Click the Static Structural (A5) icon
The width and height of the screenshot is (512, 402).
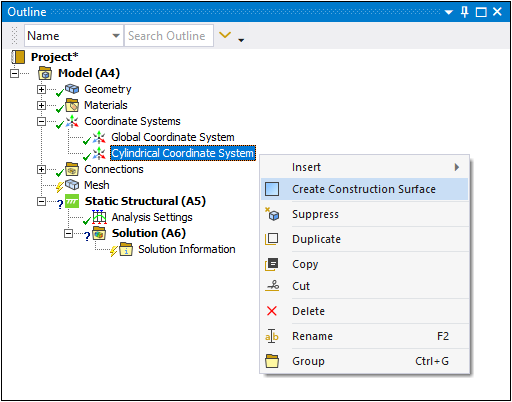[72, 201]
